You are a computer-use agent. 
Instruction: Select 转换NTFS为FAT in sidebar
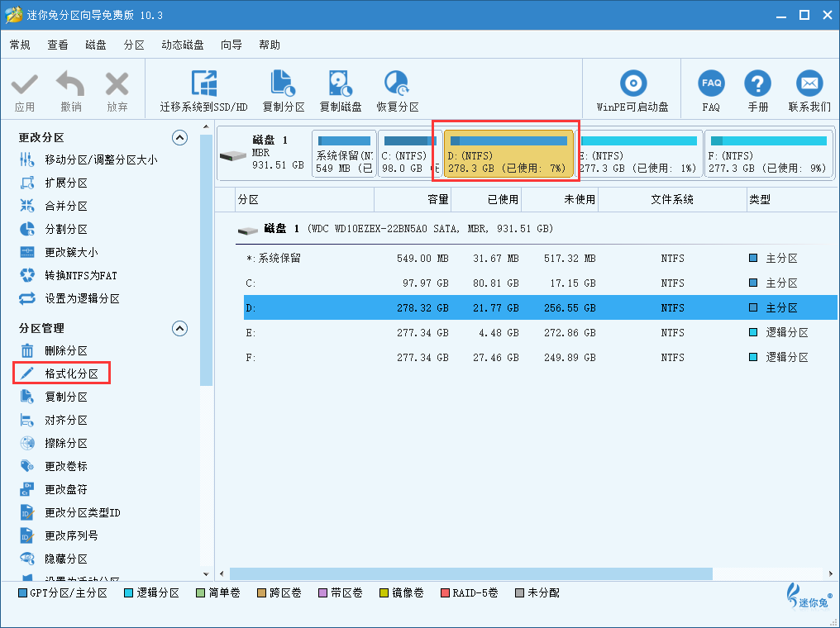click(68, 275)
